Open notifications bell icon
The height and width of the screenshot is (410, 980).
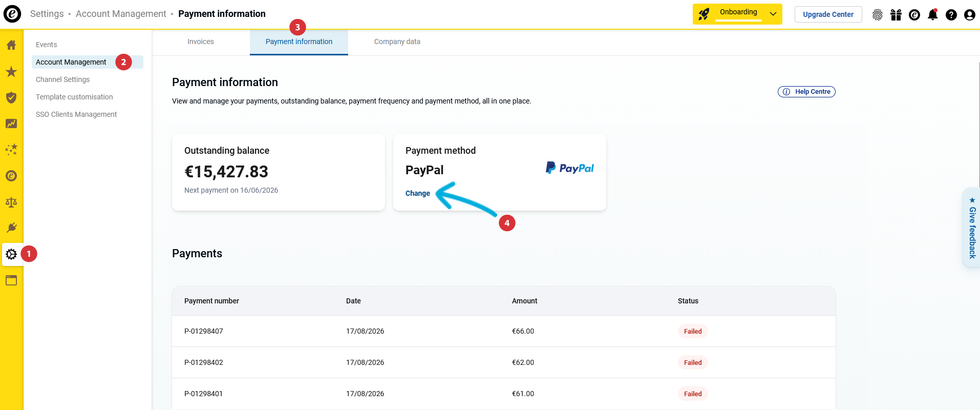pos(933,14)
